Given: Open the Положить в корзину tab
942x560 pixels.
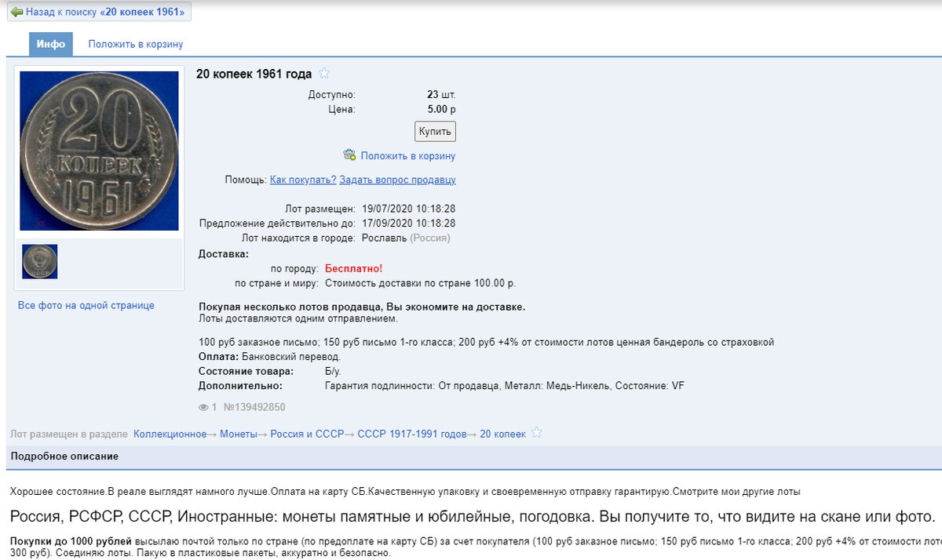Looking at the screenshot, I should click(136, 45).
